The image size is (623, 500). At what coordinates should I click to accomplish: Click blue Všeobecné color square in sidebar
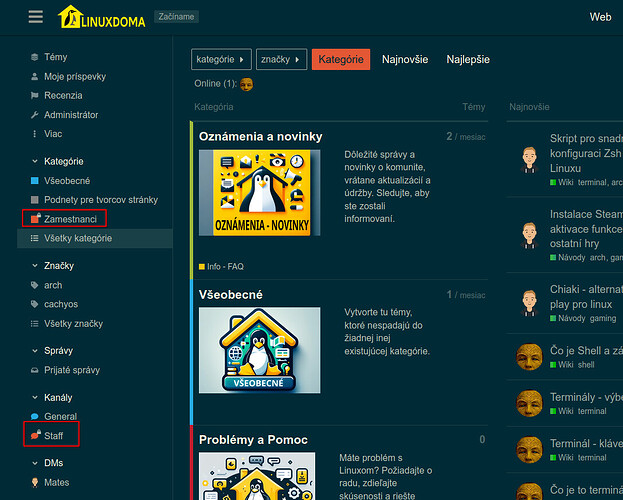click(x=35, y=181)
